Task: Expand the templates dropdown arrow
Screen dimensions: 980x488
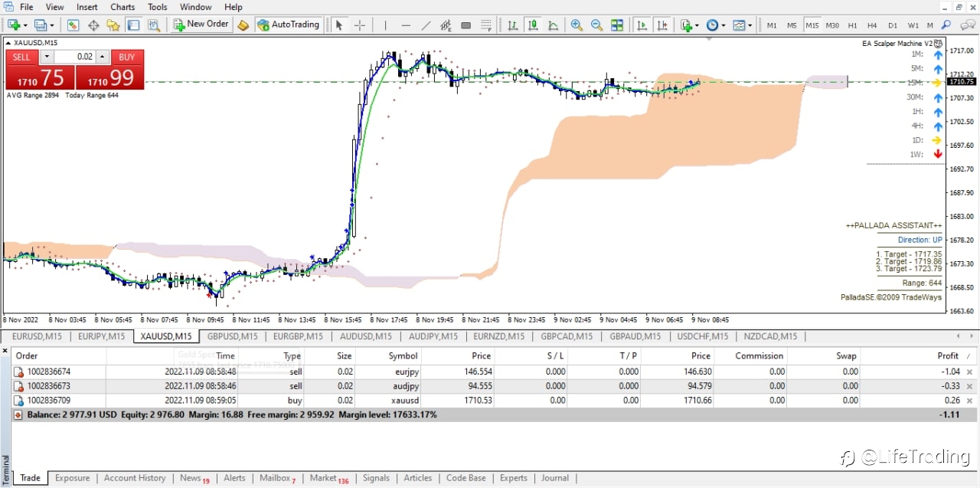Action: (x=750, y=25)
